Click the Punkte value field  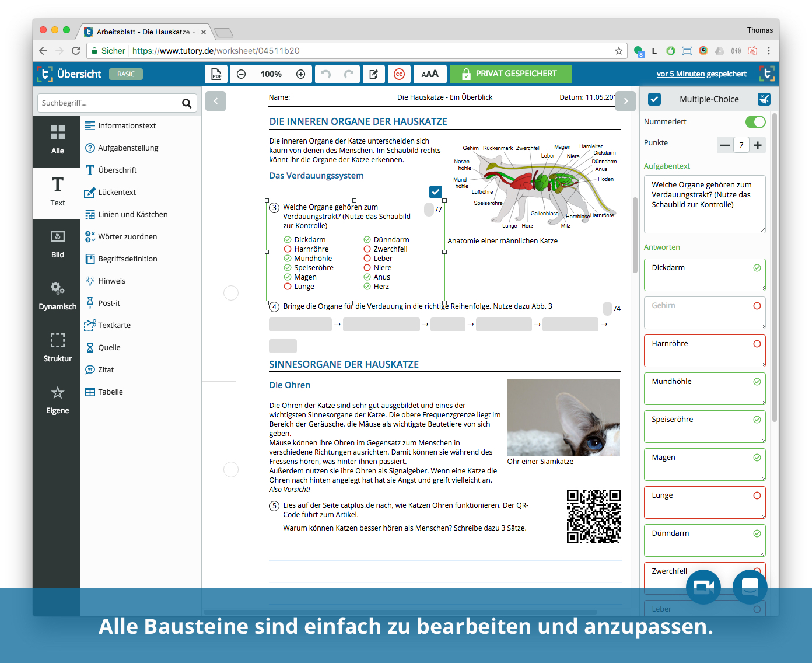[x=741, y=145]
